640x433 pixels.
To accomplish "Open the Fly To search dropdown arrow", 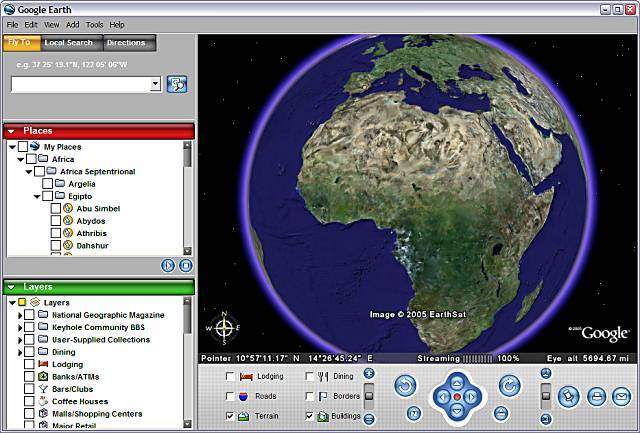I will (x=155, y=84).
